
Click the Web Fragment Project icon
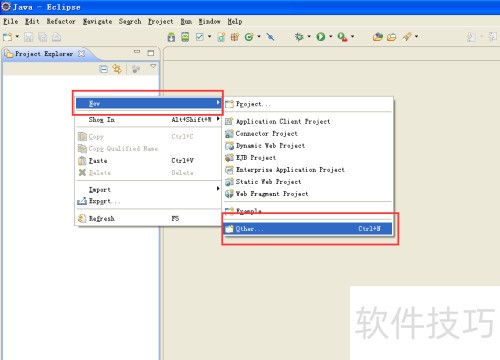229,194
